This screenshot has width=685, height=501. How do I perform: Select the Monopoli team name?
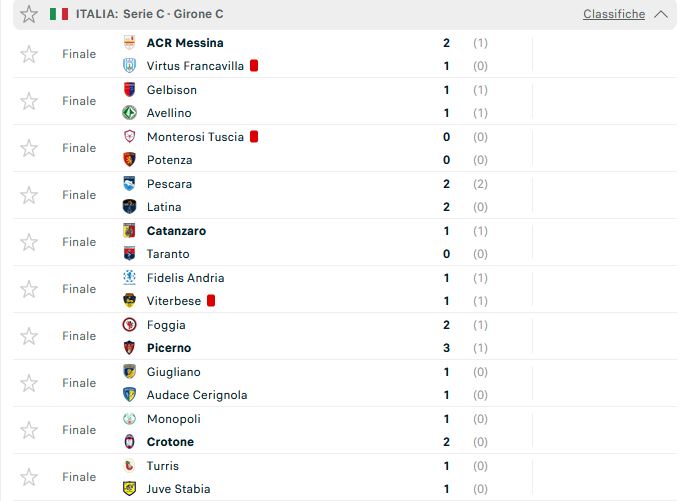point(174,419)
